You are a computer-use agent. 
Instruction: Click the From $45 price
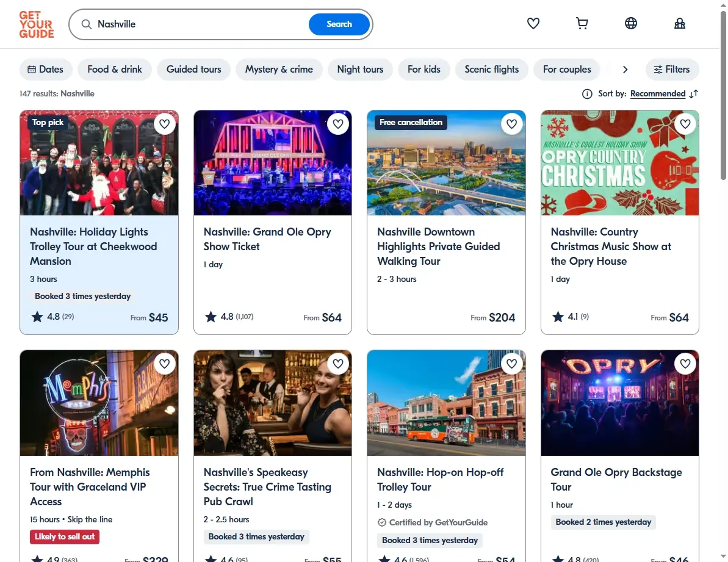click(x=149, y=317)
